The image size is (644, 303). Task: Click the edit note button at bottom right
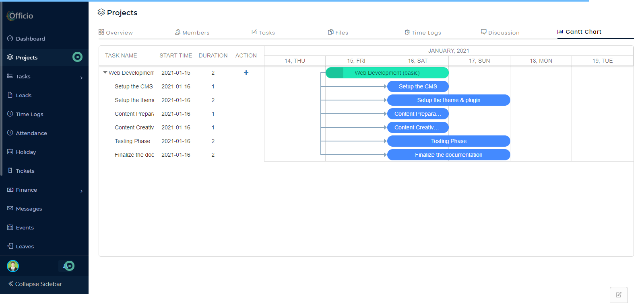(x=619, y=295)
